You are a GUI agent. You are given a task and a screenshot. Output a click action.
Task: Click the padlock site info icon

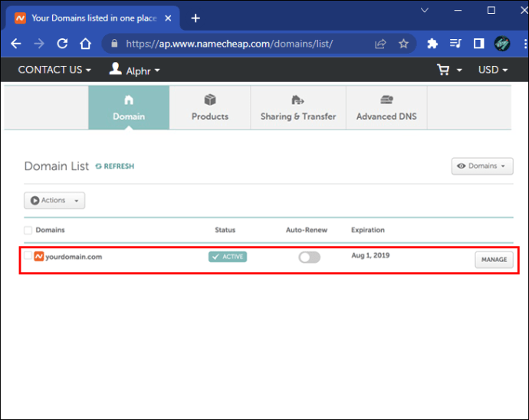[x=114, y=43]
